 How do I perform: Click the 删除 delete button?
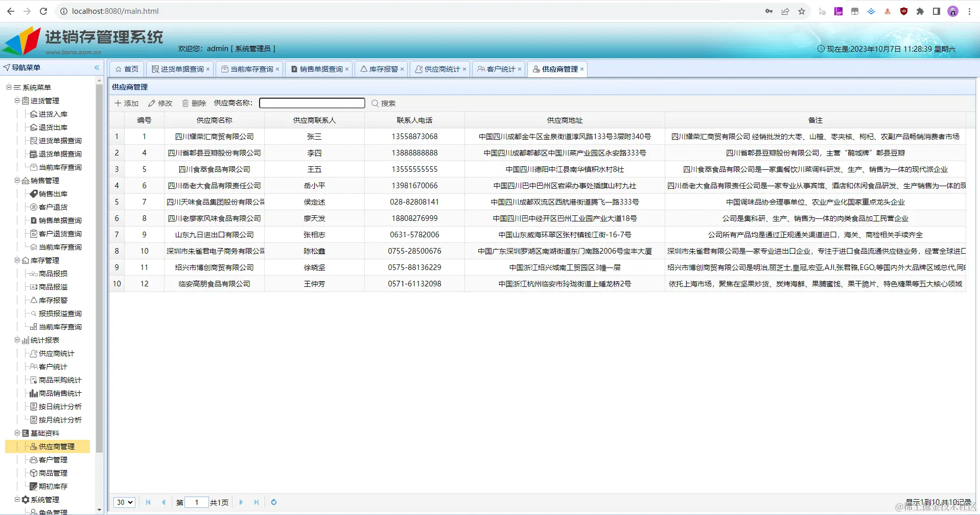click(194, 103)
